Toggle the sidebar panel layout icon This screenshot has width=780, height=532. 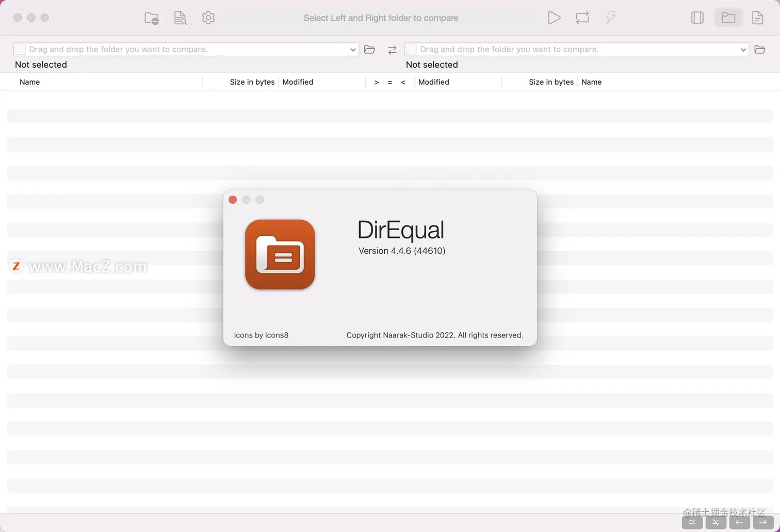coord(697,18)
